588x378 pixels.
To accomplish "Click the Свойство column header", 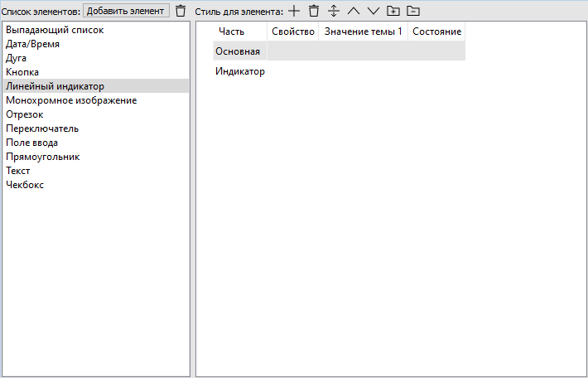I will tap(293, 31).
